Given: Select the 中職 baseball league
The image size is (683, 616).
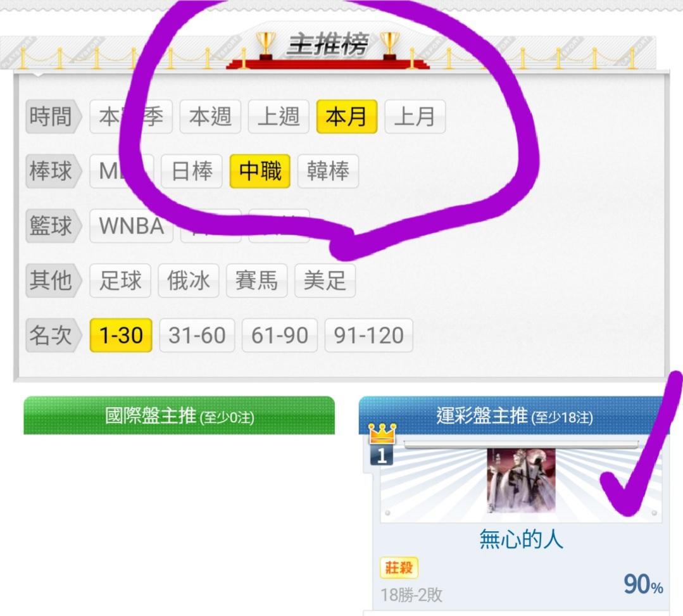Looking at the screenshot, I should point(260,171).
